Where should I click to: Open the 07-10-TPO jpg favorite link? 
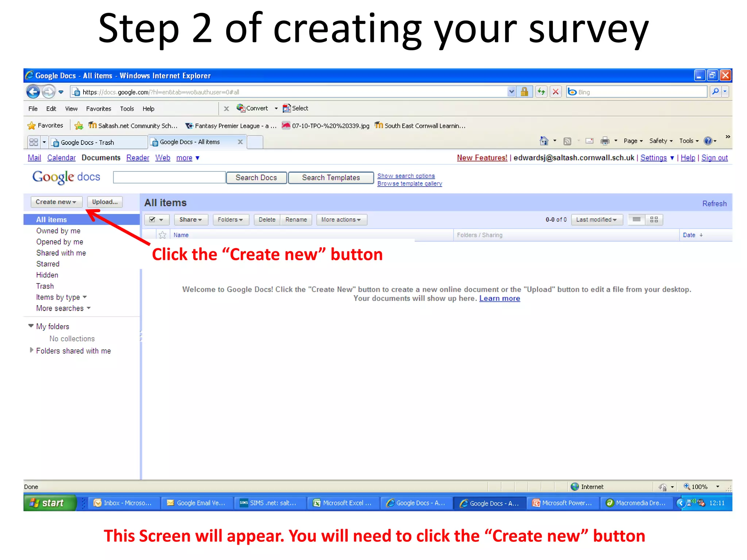(326, 126)
